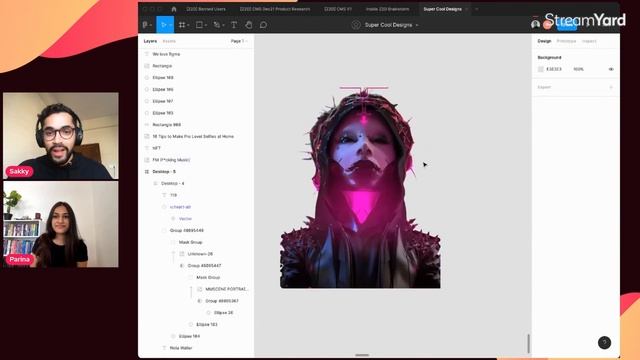Viewport: 640px width, 360px height.
Task: Open the Pen tool dropdown arrow
Action: click(x=223, y=25)
